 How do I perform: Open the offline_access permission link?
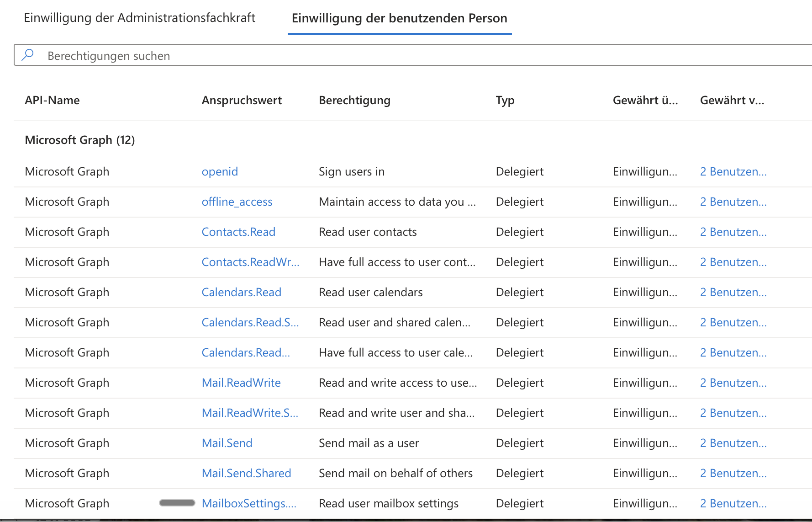click(237, 202)
